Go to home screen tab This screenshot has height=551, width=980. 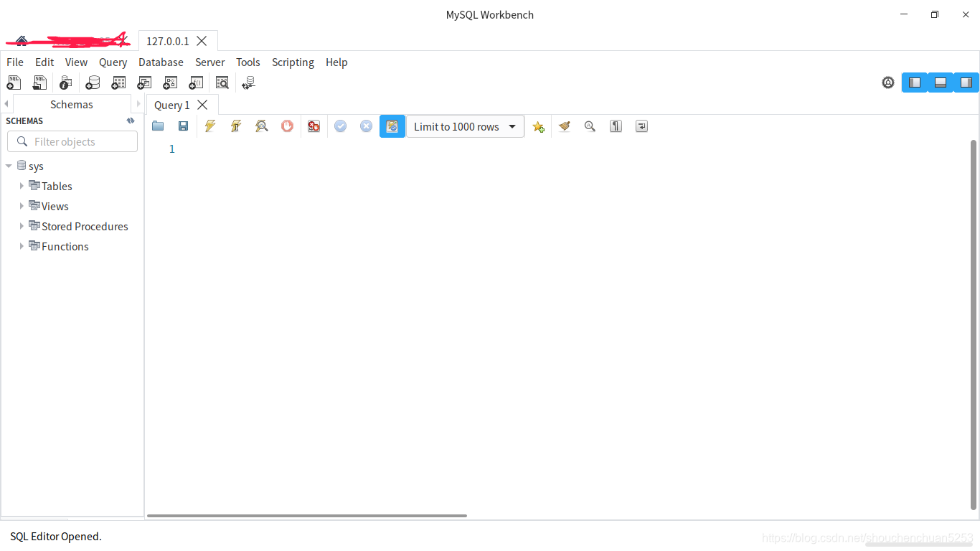click(x=22, y=41)
